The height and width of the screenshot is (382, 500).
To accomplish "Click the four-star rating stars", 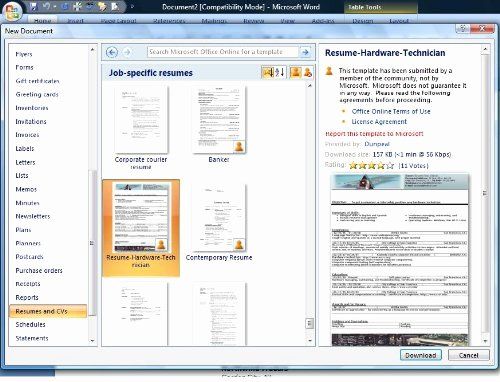I will (371, 165).
